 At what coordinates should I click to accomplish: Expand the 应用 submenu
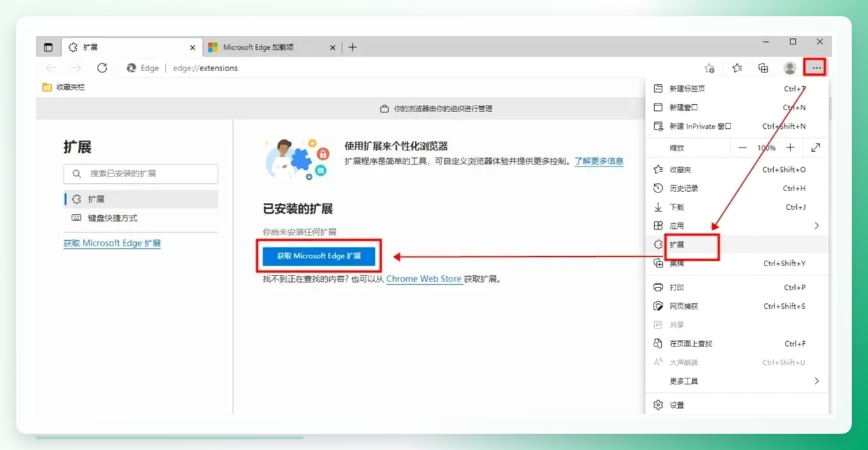pos(737,226)
